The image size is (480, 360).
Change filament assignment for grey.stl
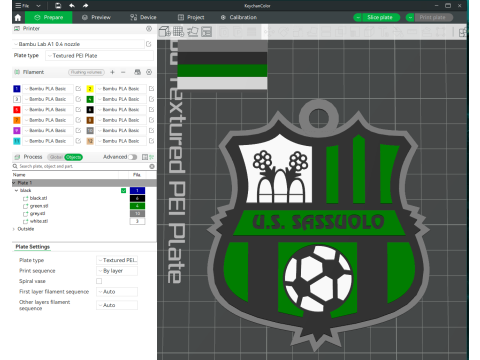click(137, 213)
